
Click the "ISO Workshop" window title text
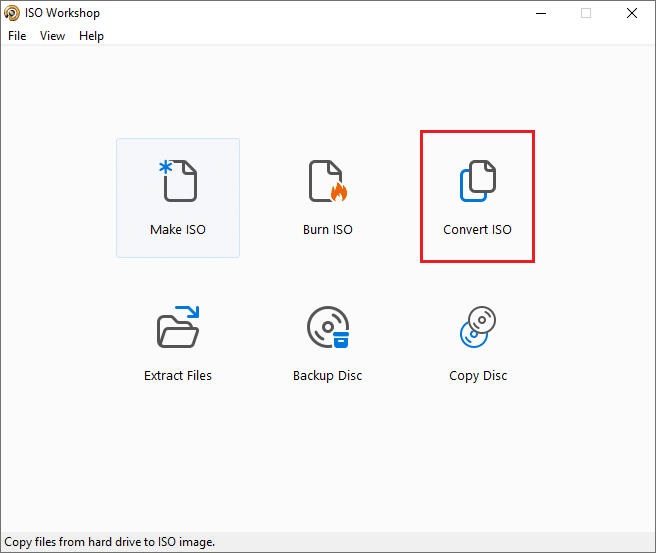tap(62, 13)
